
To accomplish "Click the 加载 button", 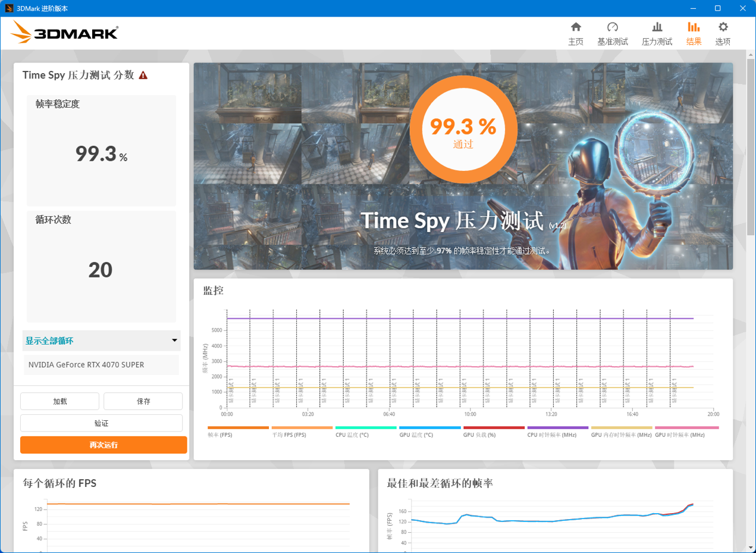I will pyautogui.click(x=59, y=401).
